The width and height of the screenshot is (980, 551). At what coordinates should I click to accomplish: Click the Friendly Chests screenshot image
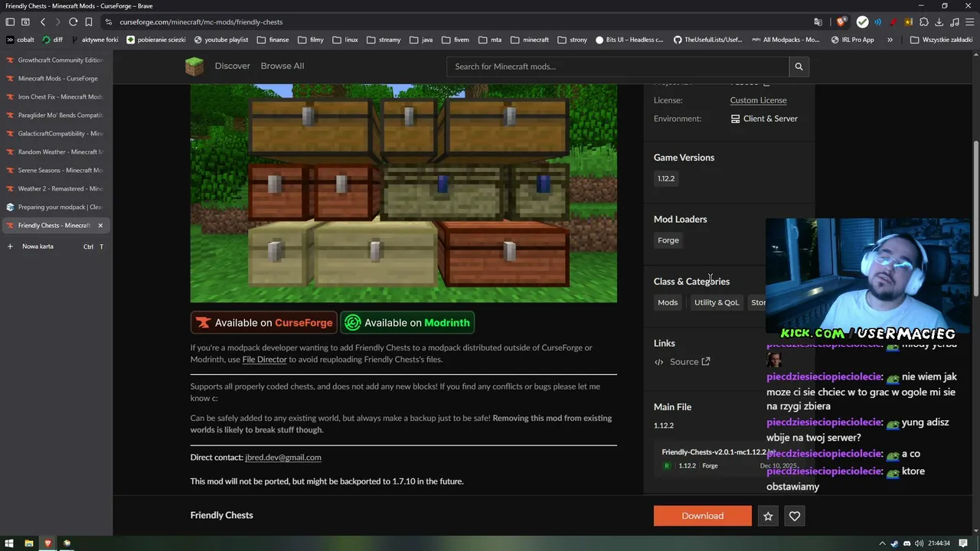[403, 193]
